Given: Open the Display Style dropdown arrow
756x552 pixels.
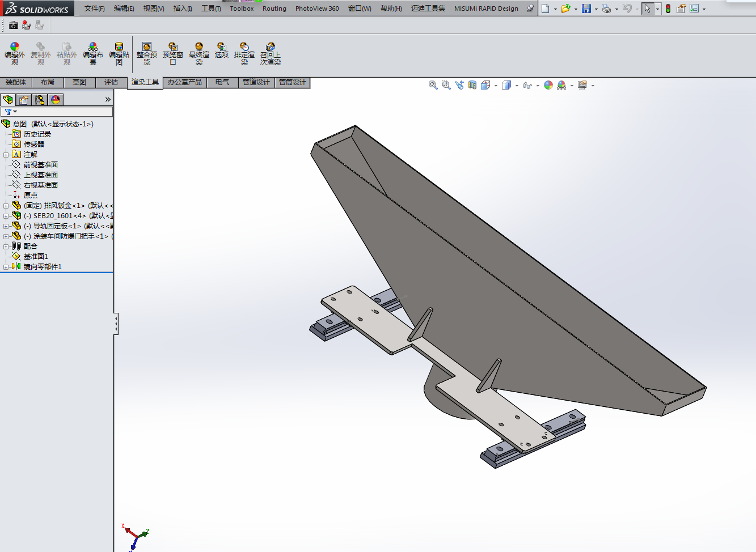Looking at the screenshot, I should coord(517,86).
